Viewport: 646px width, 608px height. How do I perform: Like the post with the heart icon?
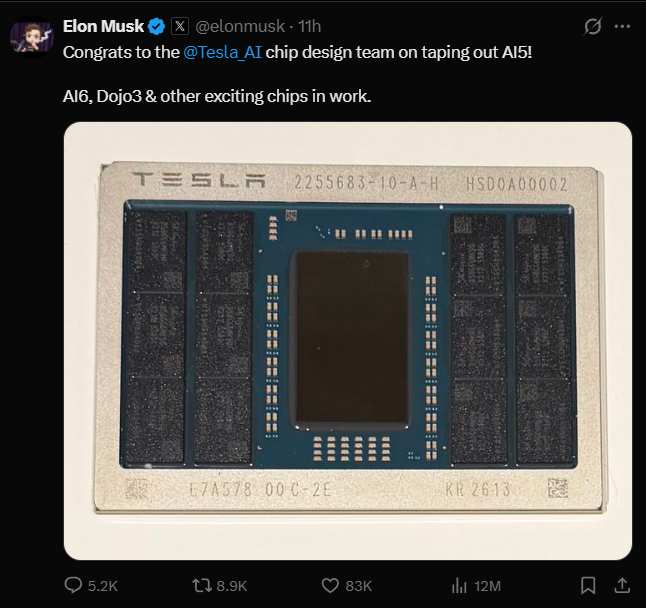pos(330,585)
